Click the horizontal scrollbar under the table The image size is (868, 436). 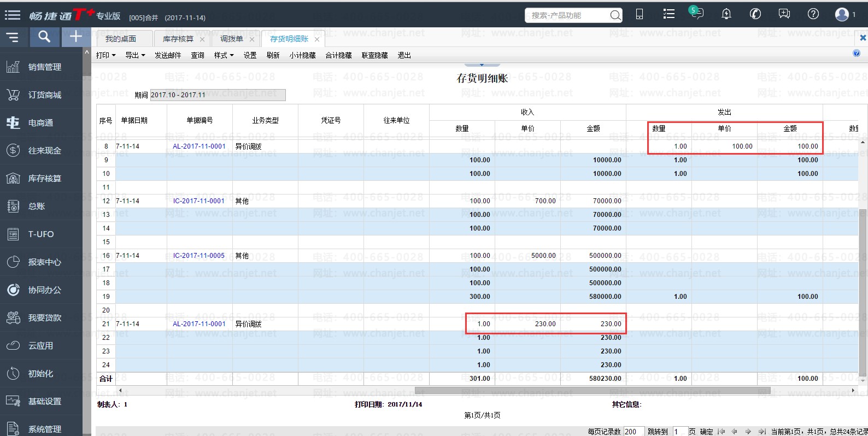coord(593,391)
